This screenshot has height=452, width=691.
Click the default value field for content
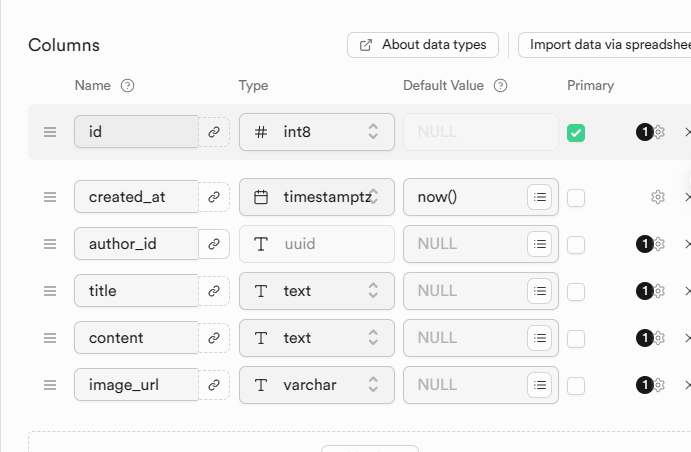coord(464,338)
